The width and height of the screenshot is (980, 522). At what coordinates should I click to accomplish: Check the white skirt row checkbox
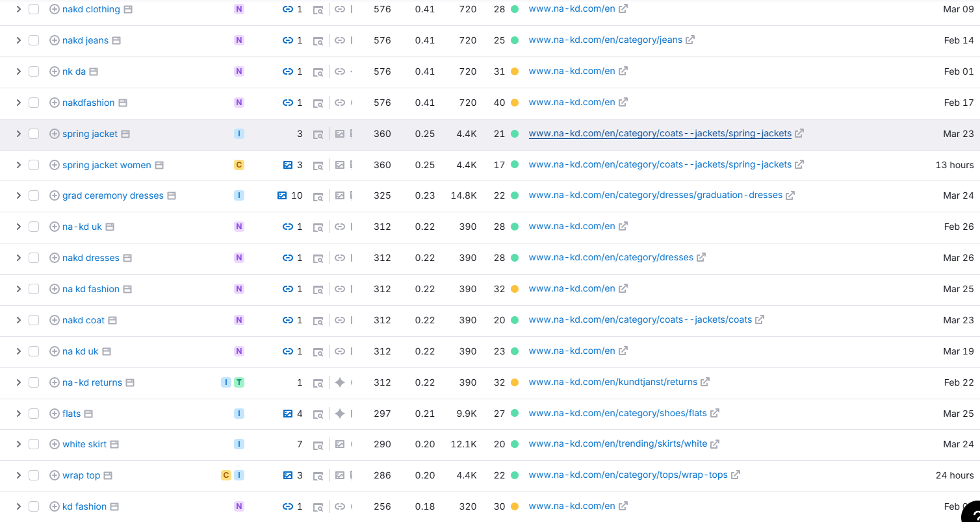point(34,444)
